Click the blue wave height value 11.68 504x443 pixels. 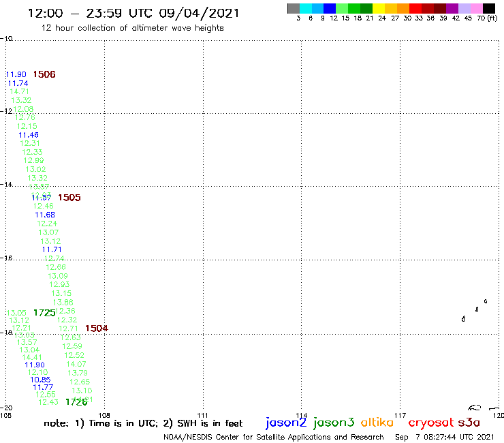click(45, 215)
